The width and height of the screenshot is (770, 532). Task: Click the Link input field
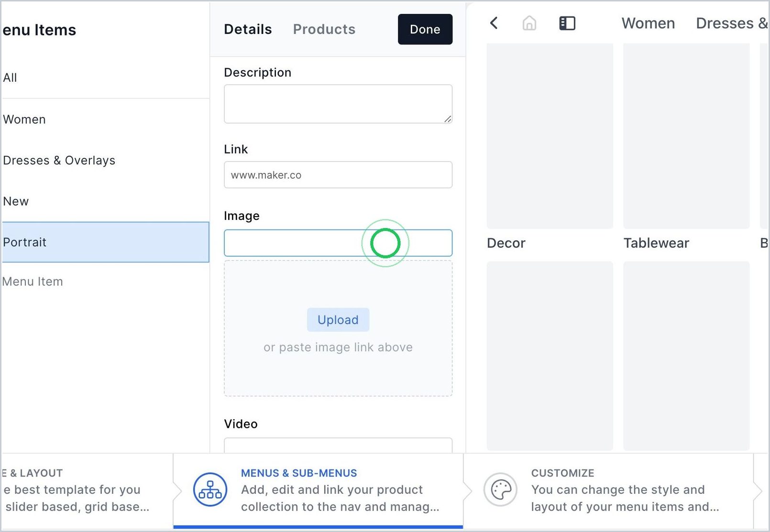(338, 174)
